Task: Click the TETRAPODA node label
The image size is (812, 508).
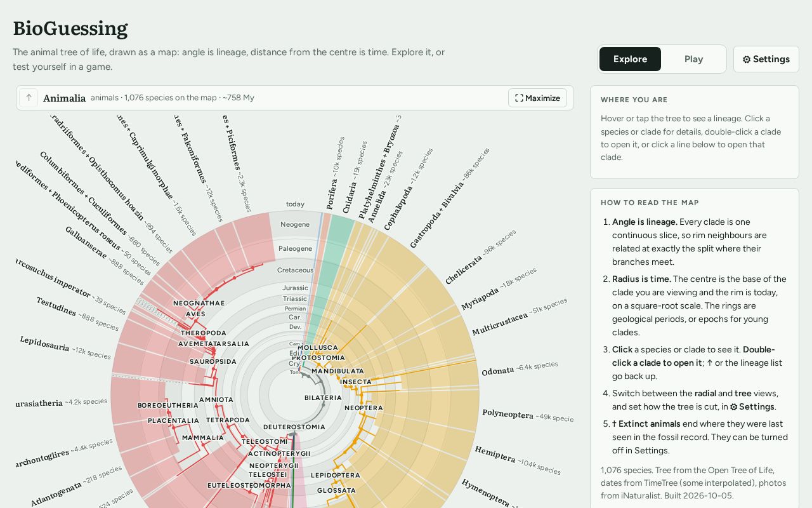Action: coord(228,420)
